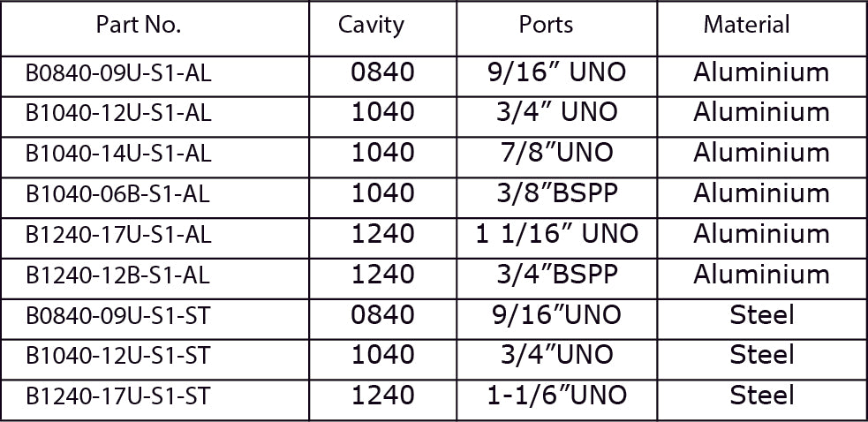Click part number B1240-17U-S1-AL

[119, 235]
